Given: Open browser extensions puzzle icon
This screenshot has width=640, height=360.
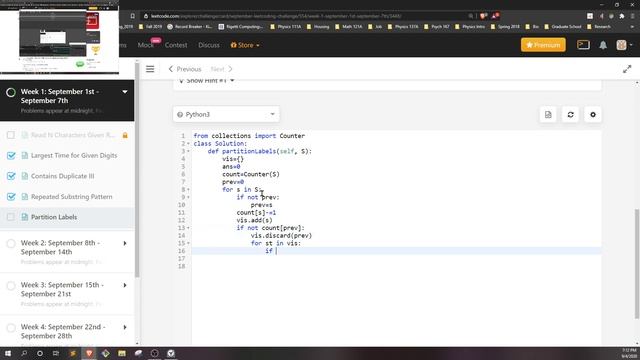Looking at the screenshot, I should 622,16.
